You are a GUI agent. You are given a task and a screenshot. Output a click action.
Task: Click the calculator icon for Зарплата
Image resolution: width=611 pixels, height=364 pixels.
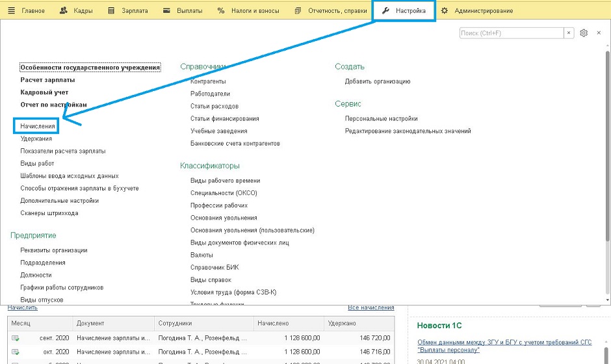tap(111, 11)
